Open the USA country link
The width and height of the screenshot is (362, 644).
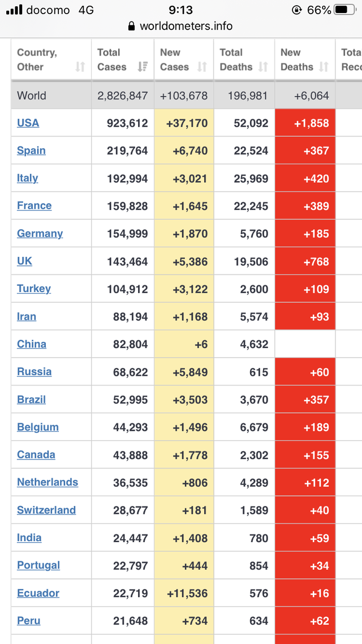point(28,123)
